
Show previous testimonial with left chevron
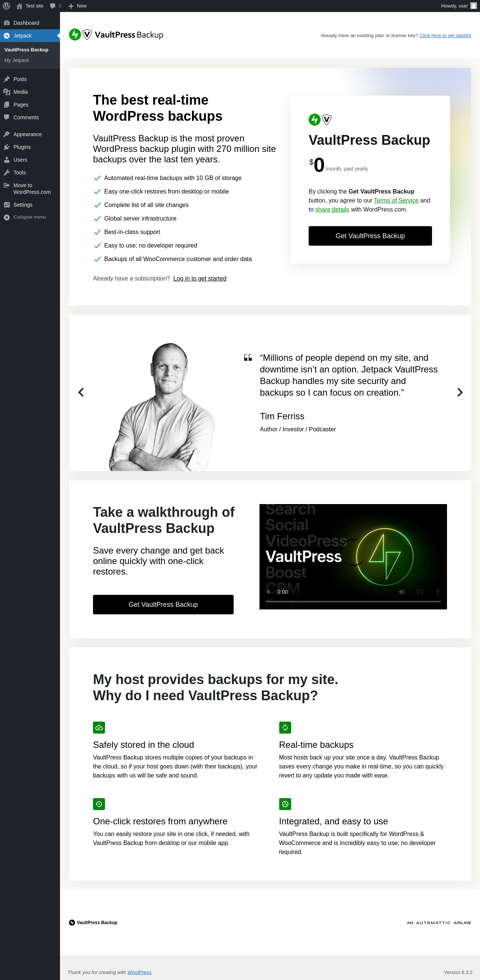pos(81,392)
